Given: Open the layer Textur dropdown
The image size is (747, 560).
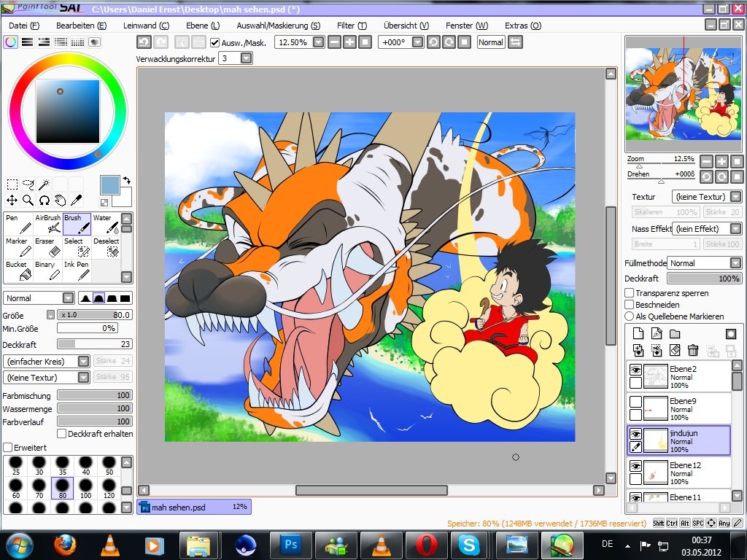Looking at the screenshot, I should click(735, 197).
